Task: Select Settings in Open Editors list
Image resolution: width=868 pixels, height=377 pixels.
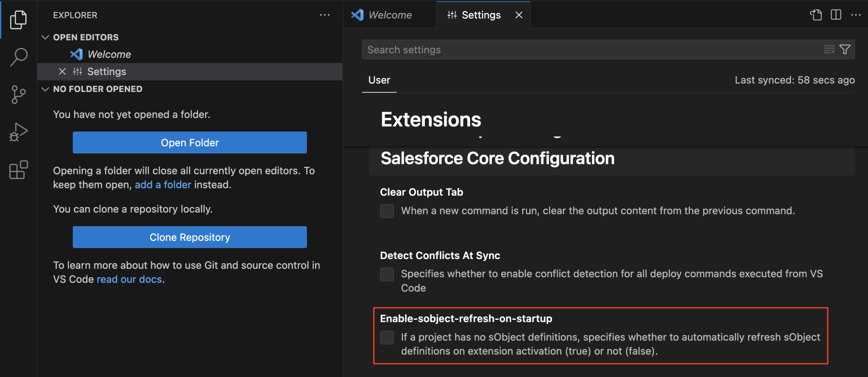Action: pyautogui.click(x=190, y=72)
